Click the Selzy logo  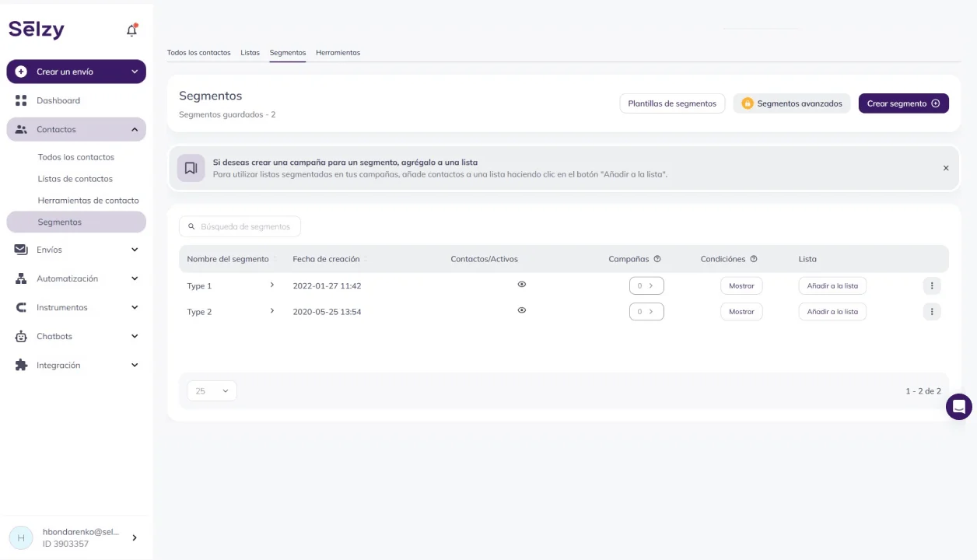(x=37, y=30)
